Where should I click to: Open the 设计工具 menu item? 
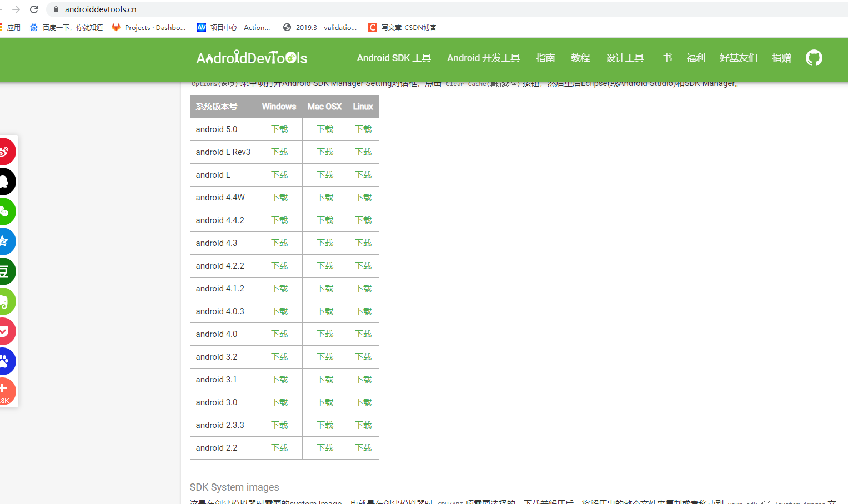tap(625, 58)
